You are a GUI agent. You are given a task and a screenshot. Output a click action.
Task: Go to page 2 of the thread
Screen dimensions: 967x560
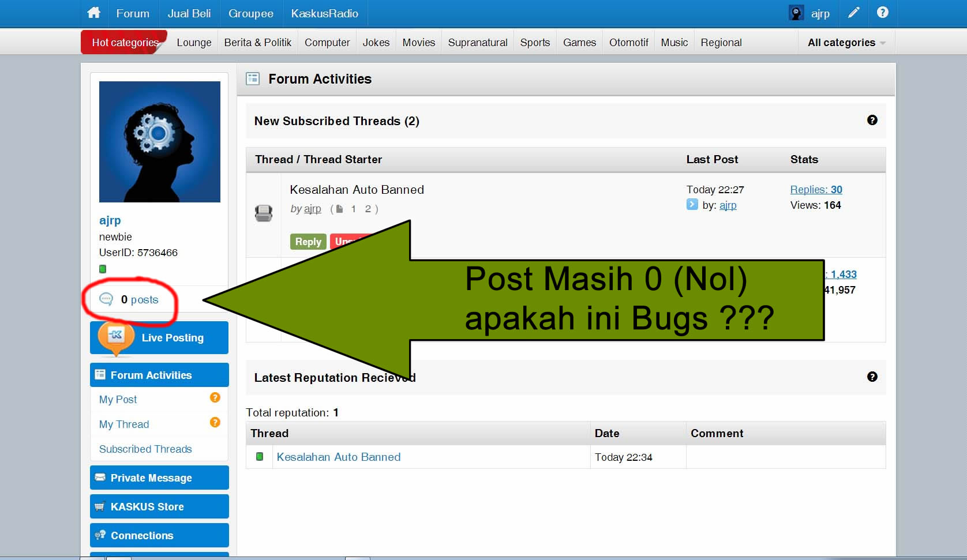pos(368,209)
